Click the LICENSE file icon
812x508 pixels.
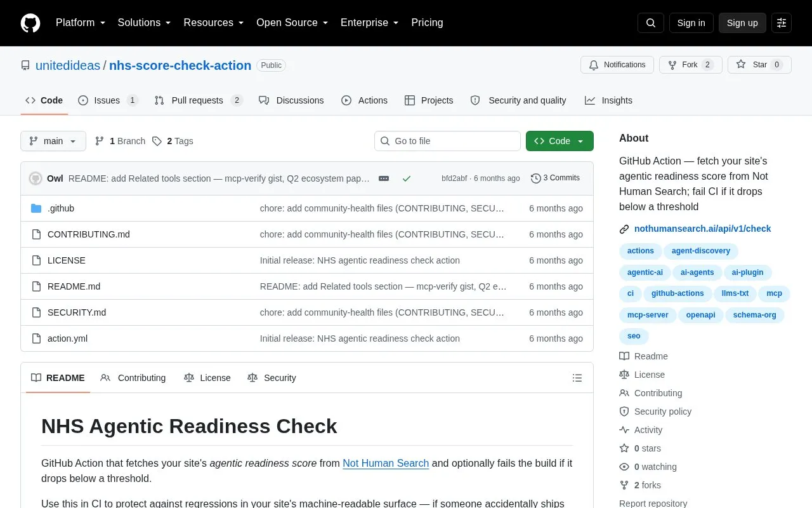tap(36, 260)
